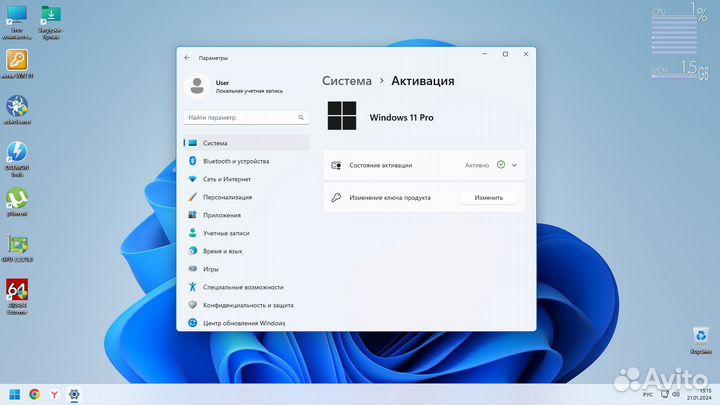Image resolution: width=720 pixels, height=405 pixels.
Task: Click the MEM usage desktop gadget
Action: click(680, 70)
